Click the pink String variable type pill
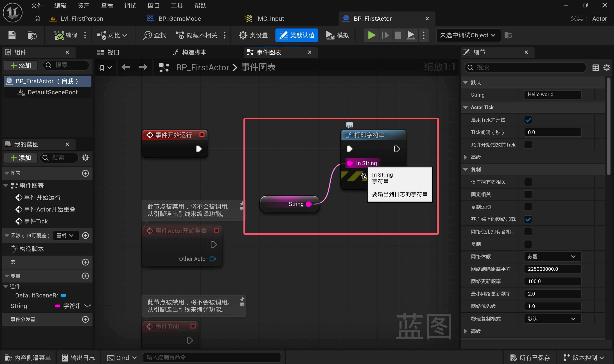Screen dimensions: 614x364 [x=57, y=306]
